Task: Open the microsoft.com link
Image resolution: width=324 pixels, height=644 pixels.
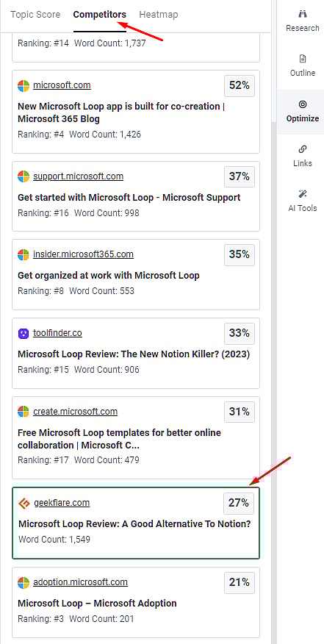Action: pos(62,85)
